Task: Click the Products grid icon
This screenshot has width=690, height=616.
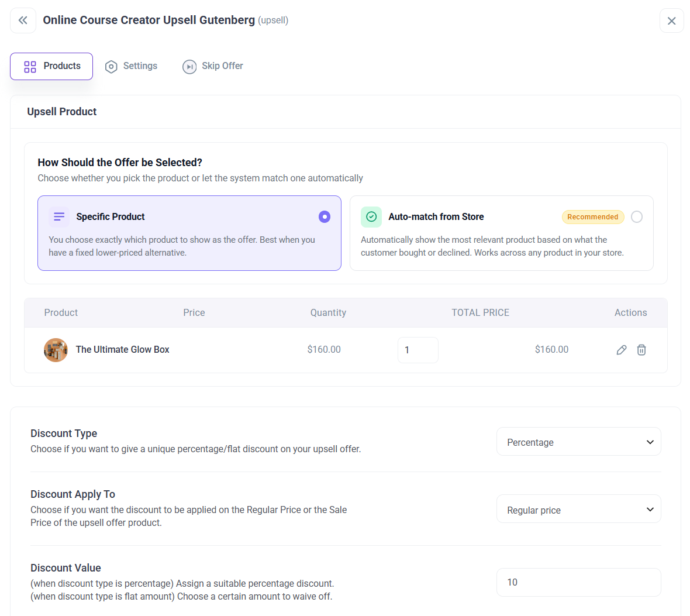Action: click(30, 67)
